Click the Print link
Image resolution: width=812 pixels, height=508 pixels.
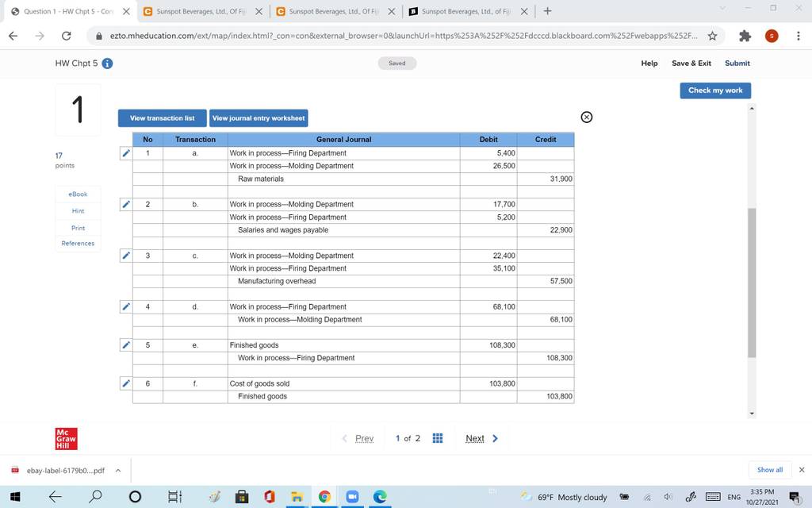78,228
